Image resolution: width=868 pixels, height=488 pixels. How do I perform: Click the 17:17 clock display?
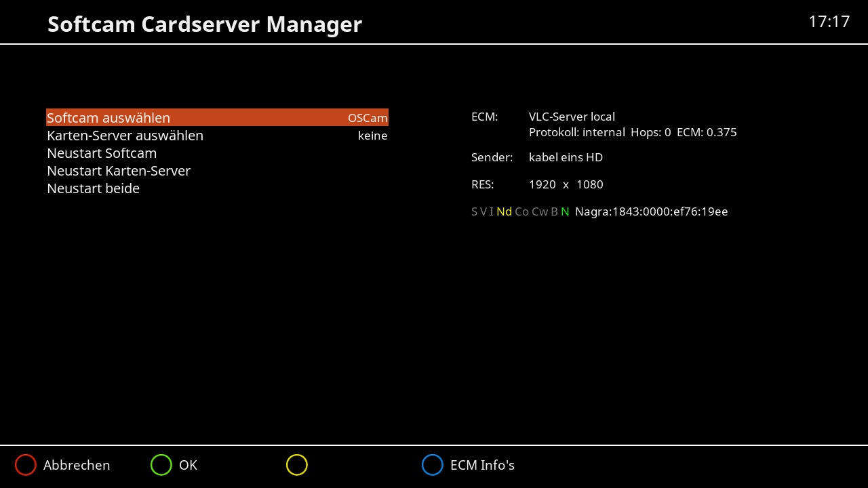pos(829,22)
